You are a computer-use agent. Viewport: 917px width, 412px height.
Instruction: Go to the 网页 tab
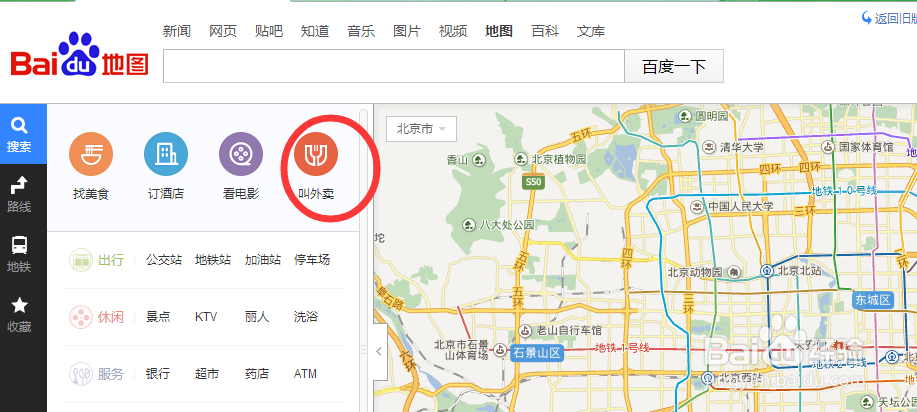tap(223, 31)
